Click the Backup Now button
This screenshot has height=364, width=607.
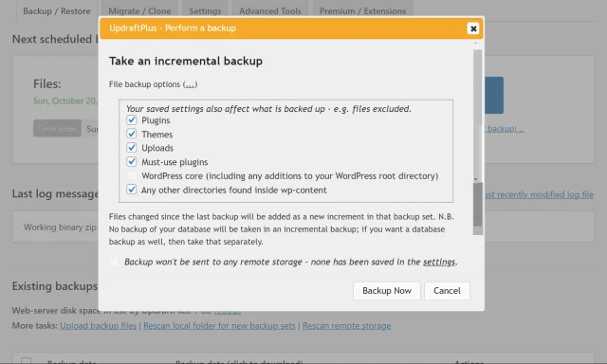tap(386, 290)
